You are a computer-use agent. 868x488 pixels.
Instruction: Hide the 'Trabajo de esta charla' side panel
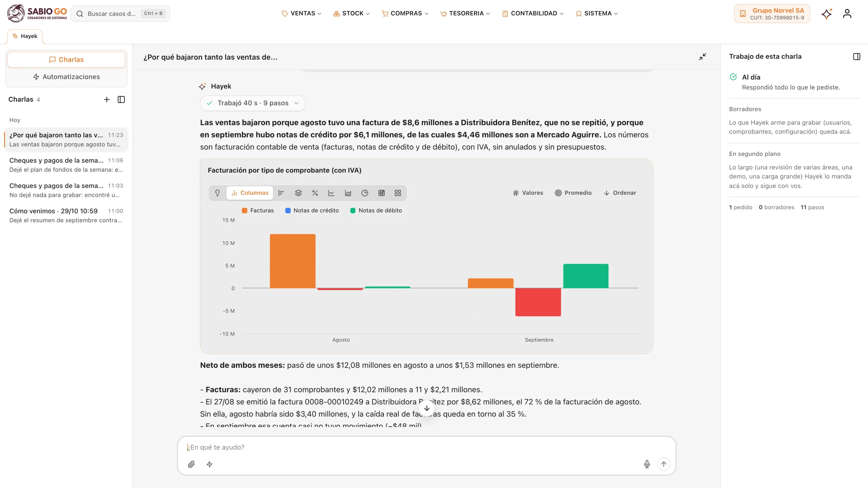(856, 57)
